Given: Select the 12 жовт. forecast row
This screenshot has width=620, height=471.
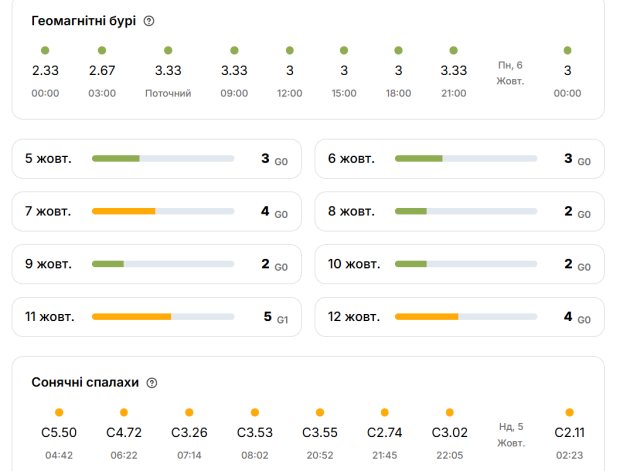Looking at the screenshot, I should [x=459, y=317].
